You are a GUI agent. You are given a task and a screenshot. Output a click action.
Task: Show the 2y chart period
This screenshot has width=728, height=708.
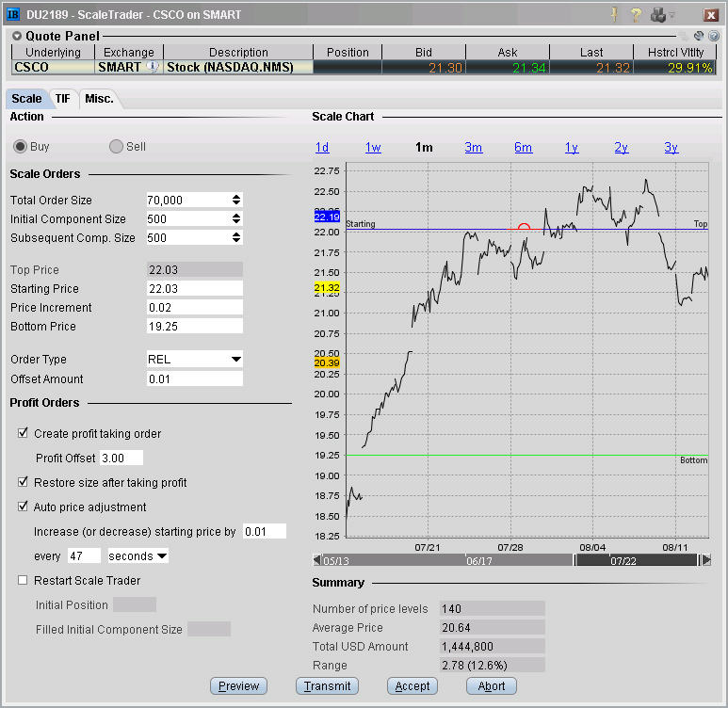622,147
